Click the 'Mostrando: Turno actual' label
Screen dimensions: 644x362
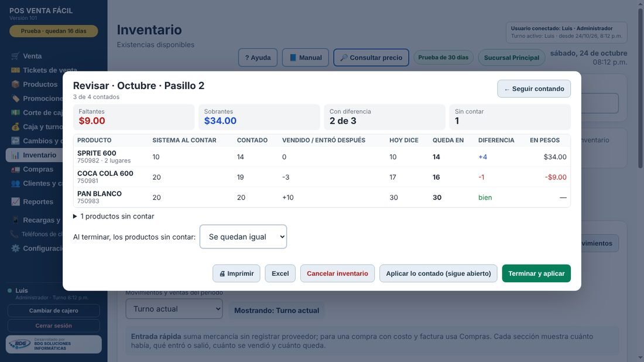tap(277, 310)
